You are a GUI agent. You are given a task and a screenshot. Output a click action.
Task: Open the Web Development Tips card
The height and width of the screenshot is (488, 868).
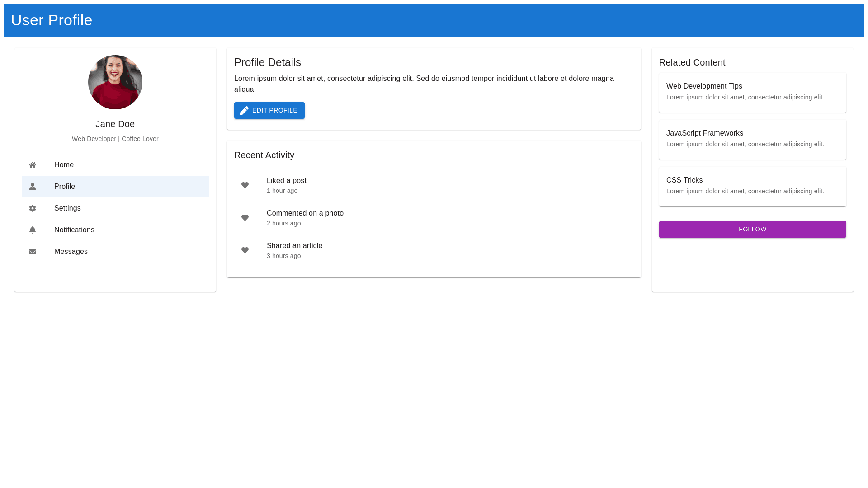coord(752,92)
